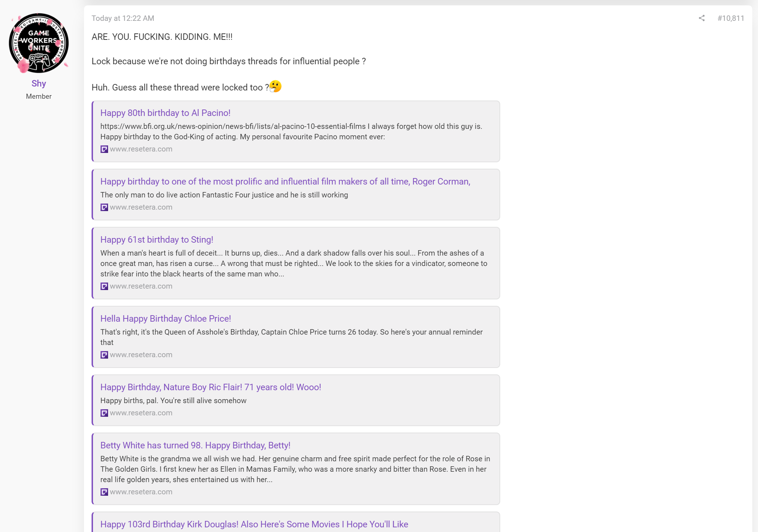The width and height of the screenshot is (758, 532).
Task: Open post number #10,811 permalink
Action: (731, 18)
